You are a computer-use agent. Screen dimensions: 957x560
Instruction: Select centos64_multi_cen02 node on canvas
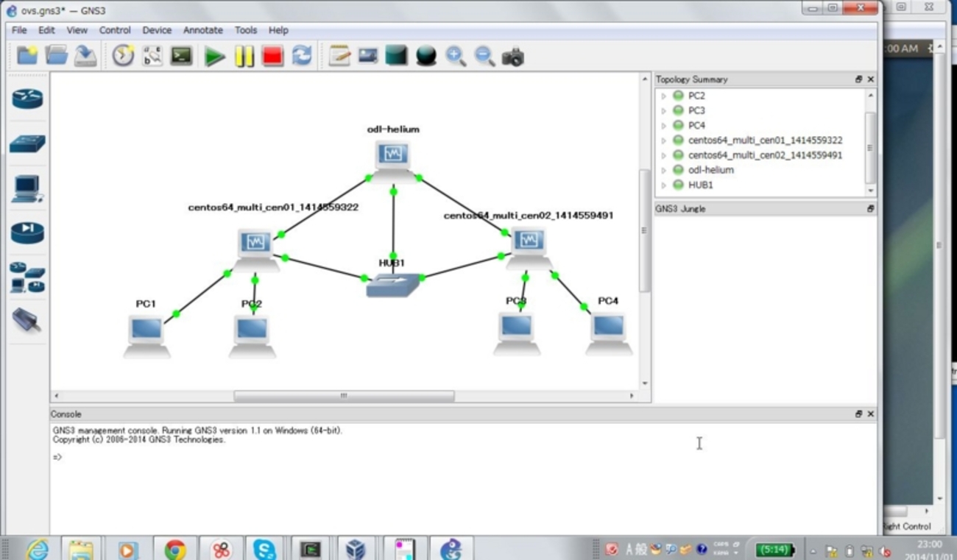click(x=529, y=247)
